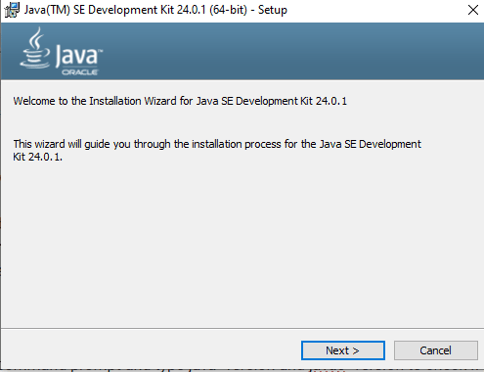The height and width of the screenshot is (372, 484).
Task: Click the 'This wizard will guide you' paragraph
Action: click(217, 150)
